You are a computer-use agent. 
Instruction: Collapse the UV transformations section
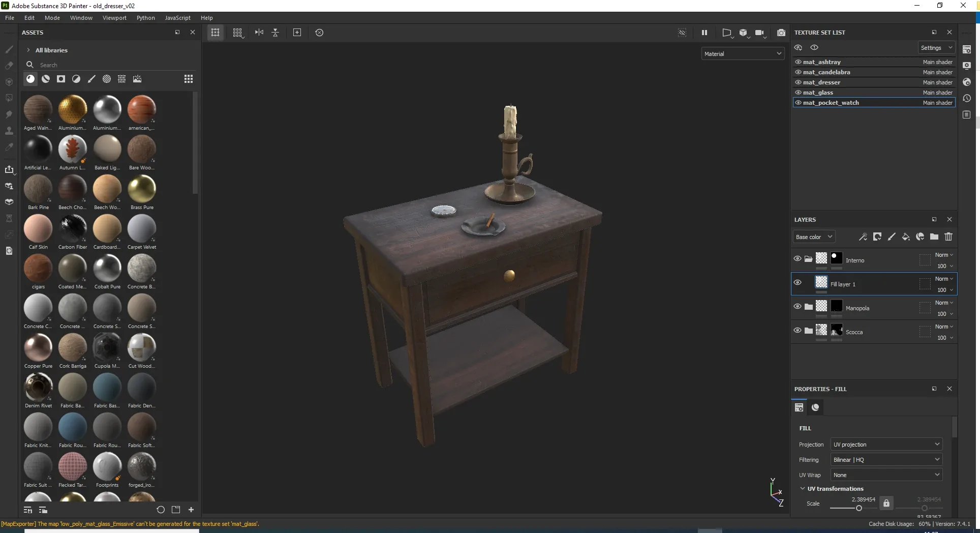803,489
